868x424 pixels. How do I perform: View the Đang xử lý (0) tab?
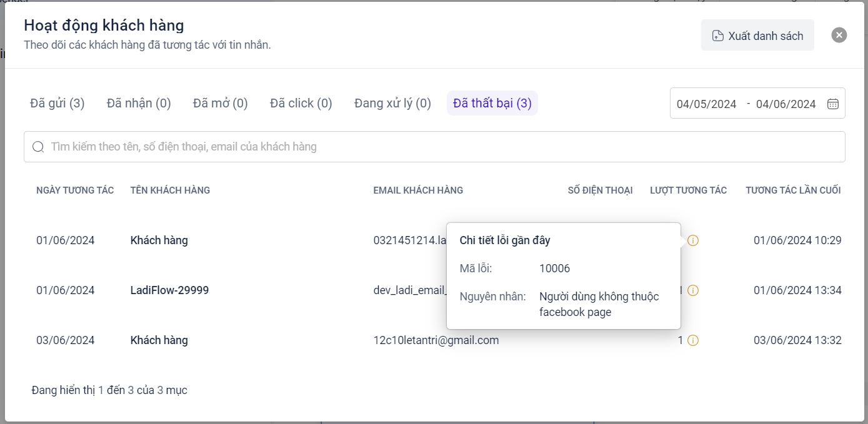point(392,103)
